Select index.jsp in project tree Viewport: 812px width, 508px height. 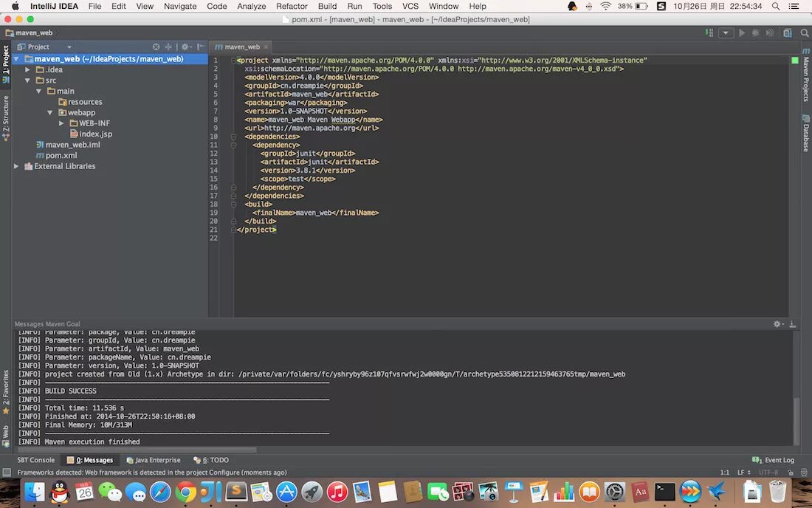click(x=91, y=134)
